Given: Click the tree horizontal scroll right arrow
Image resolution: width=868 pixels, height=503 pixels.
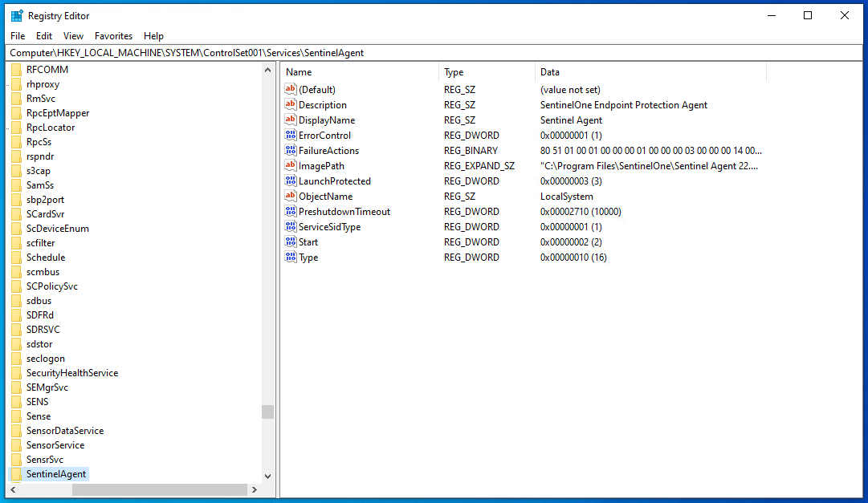Looking at the screenshot, I should (x=255, y=489).
